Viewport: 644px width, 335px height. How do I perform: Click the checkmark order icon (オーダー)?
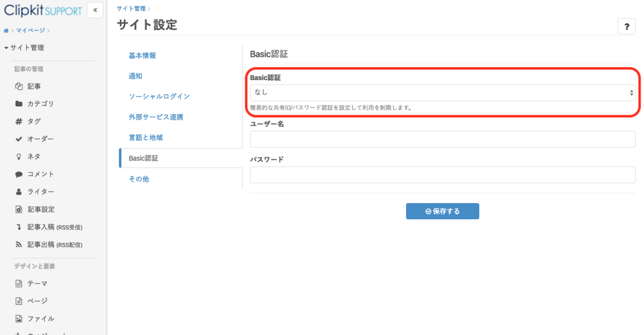pyautogui.click(x=19, y=139)
